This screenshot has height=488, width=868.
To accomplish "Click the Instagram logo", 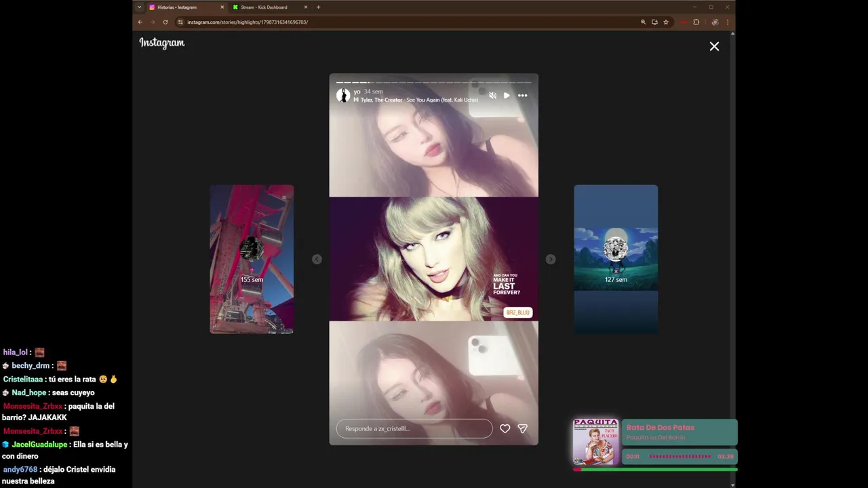I will [x=161, y=43].
